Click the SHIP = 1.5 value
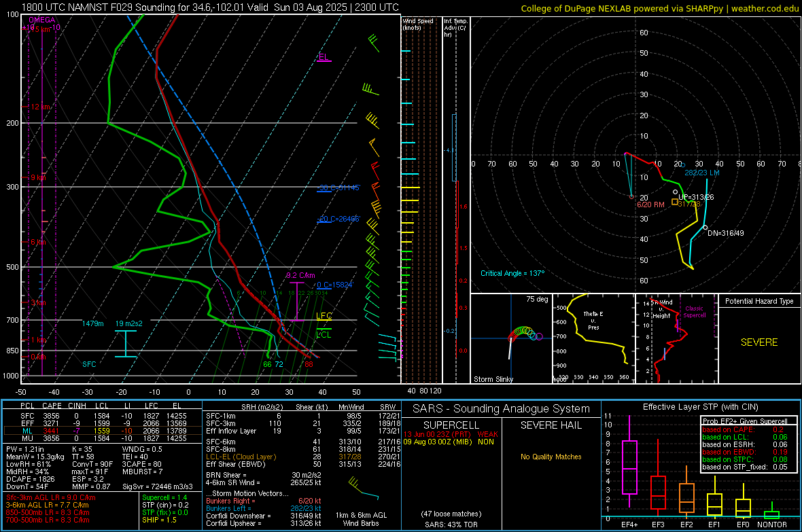The image size is (802, 532). click(x=159, y=520)
